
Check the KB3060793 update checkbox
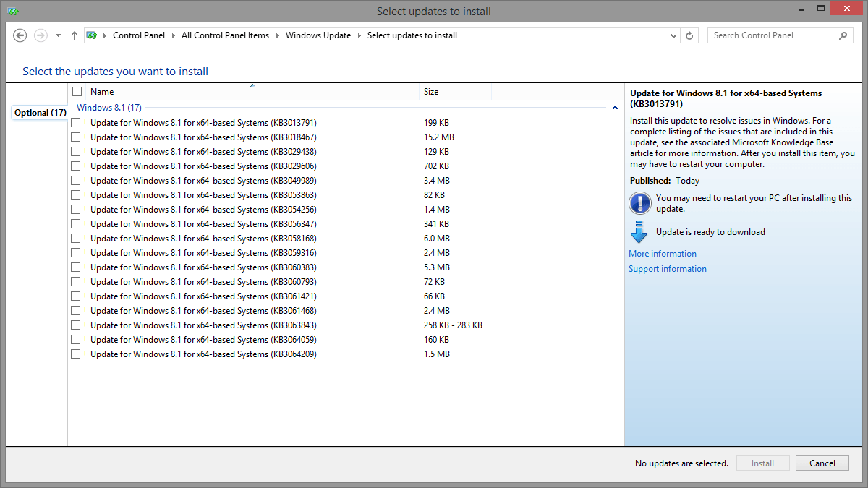(76, 282)
